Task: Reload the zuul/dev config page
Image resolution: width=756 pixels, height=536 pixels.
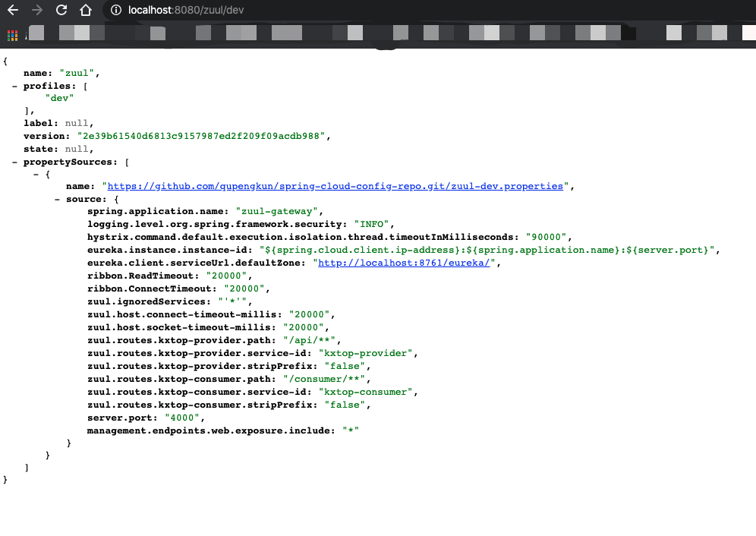Action: [x=61, y=11]
